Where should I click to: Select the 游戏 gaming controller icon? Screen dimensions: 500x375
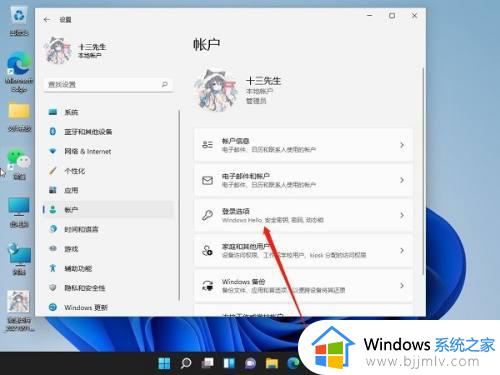(53, 249)
